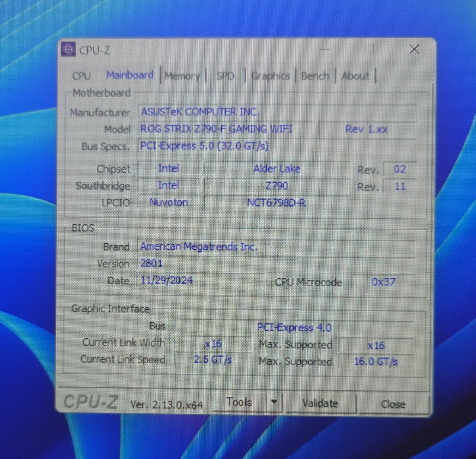Click CPU Microcode value 0x37
This screenshot has height=459, width=476.
point(383,282)
